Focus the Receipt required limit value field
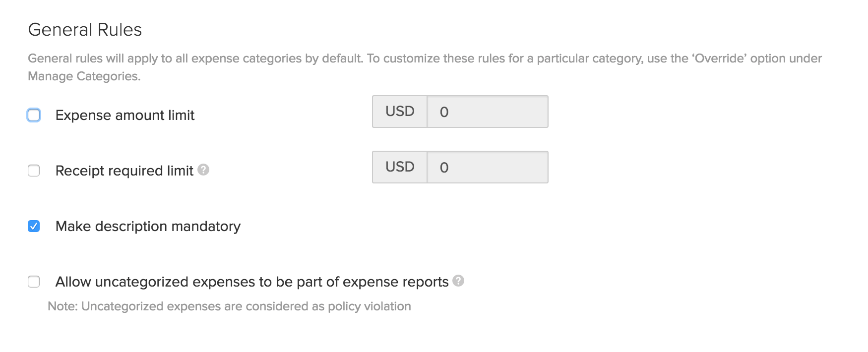Viewport: 868px width, 352px height. pyautogui.click(x=487, y=167)
